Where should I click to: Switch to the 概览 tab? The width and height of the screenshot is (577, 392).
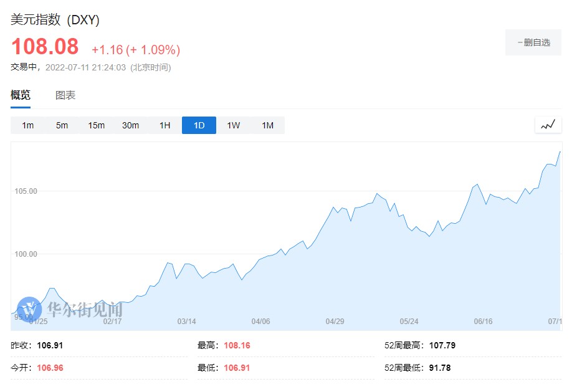coord(21,95)
